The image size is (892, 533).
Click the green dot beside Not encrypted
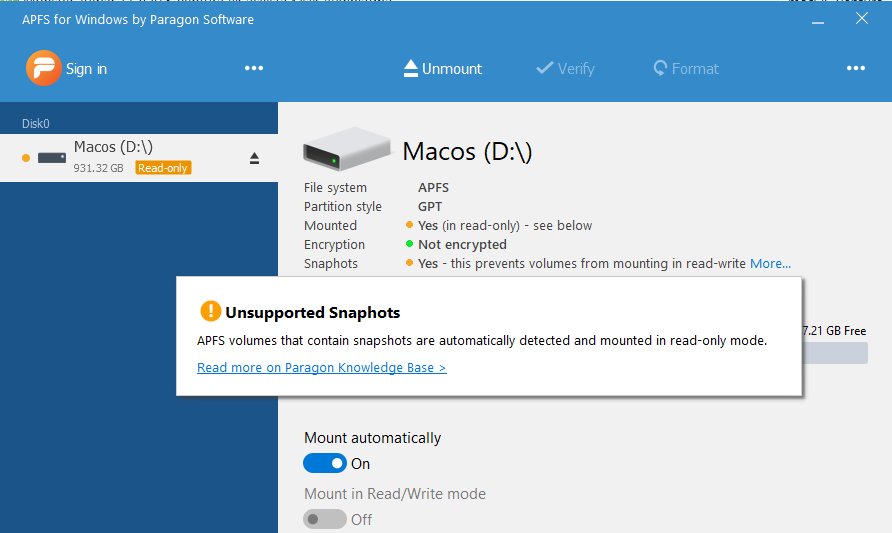tap(409, 244)
